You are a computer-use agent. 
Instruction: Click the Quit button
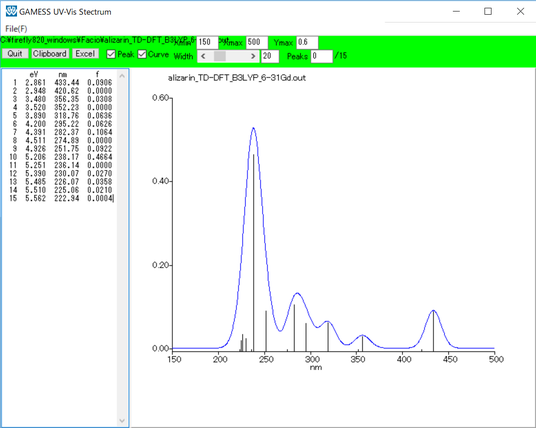pyautogui.click(x=15, y=54)
